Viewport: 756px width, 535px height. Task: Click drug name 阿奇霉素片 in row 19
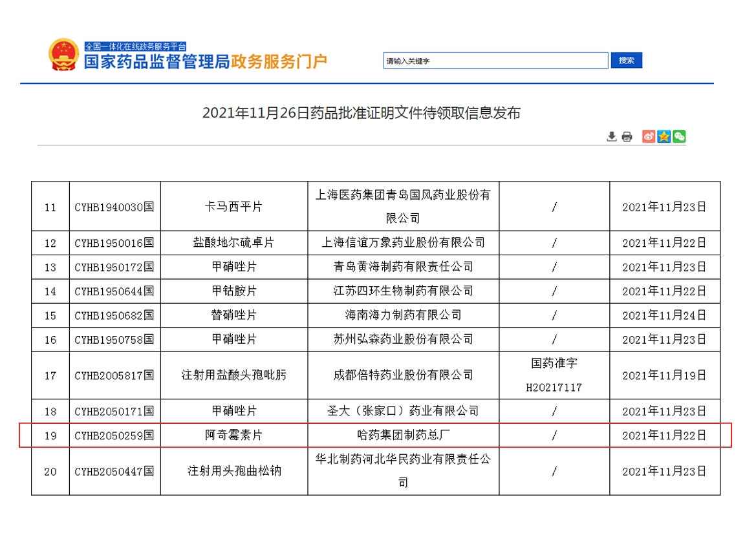click(233, 435)
